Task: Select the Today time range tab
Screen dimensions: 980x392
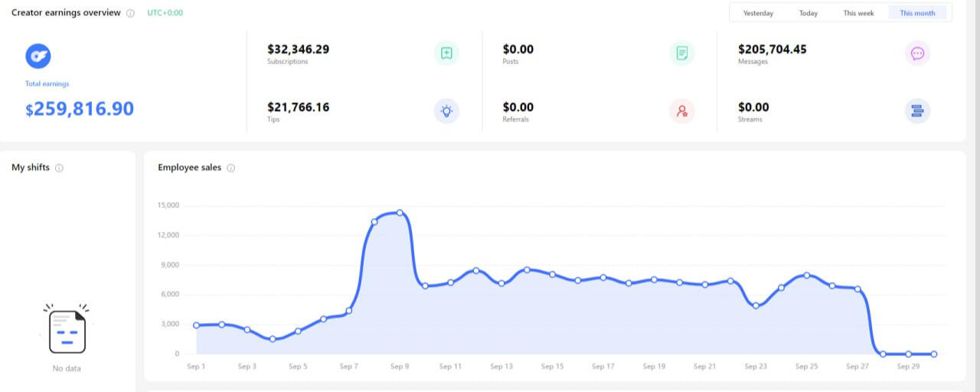Action: [x=808, y=13]
